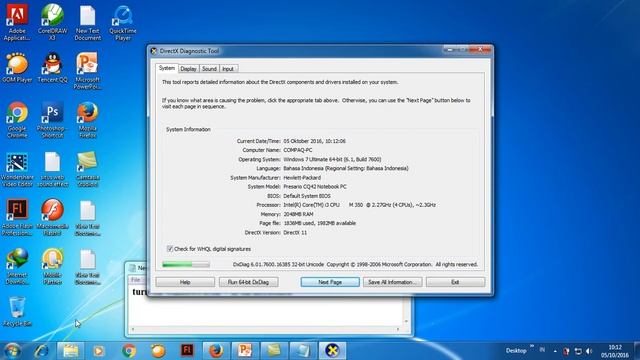
Task: Select Internet Download Manager desktop icon
Action: coord(17,267)
